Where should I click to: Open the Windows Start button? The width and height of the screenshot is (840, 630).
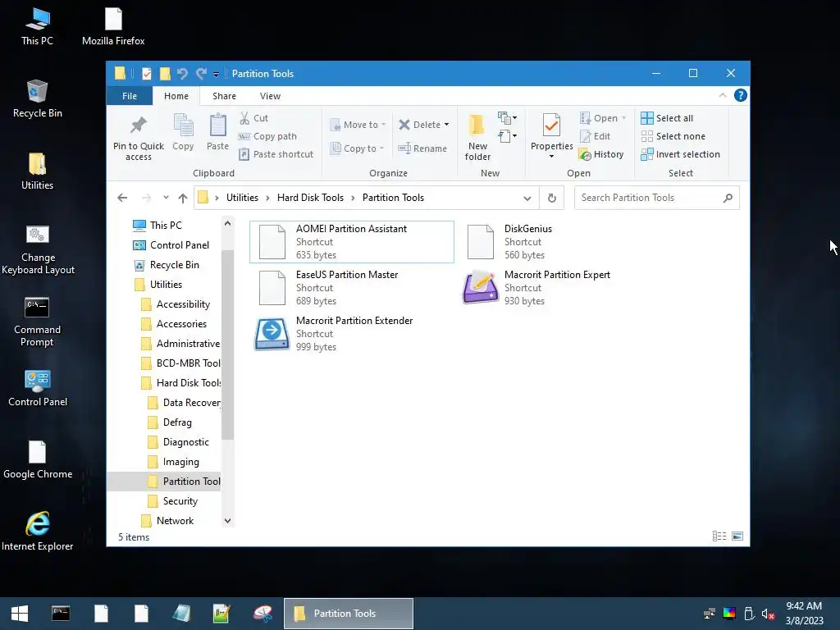(20, 614)
